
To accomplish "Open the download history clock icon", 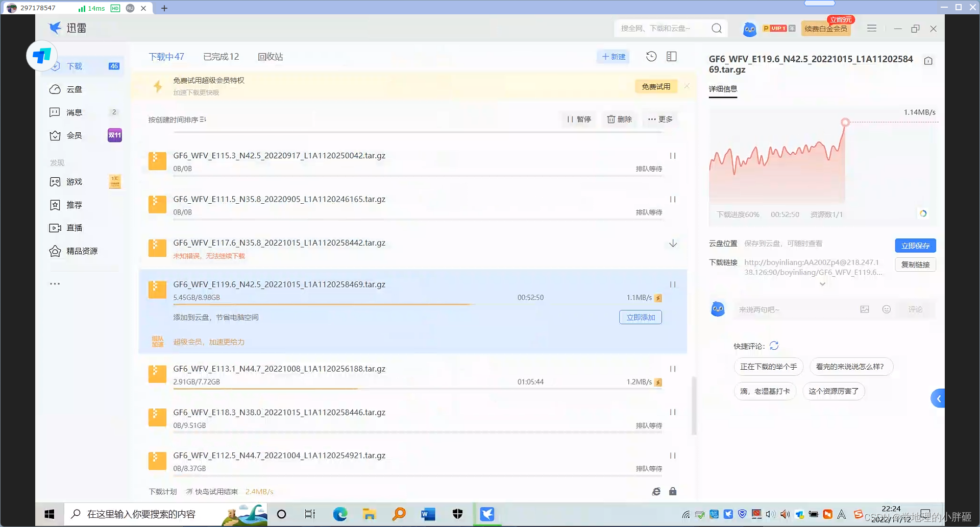I will click(x=651, y=57).
